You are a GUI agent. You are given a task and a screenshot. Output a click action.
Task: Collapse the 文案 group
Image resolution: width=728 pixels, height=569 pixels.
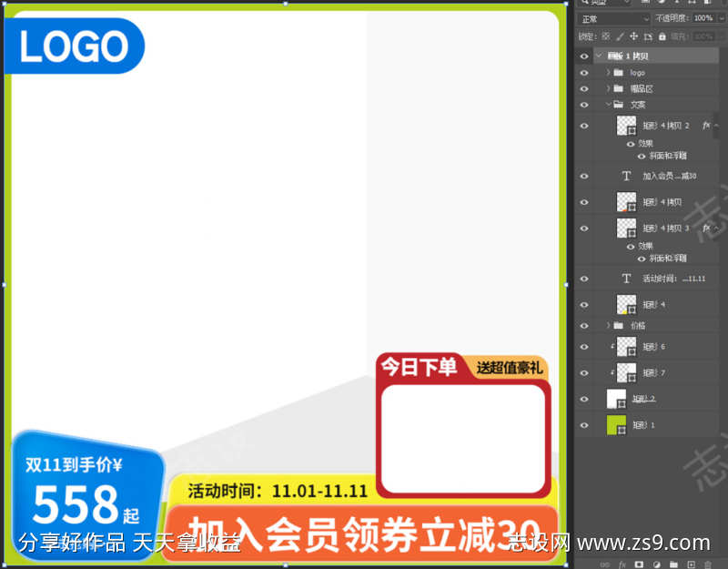(609, 105)
